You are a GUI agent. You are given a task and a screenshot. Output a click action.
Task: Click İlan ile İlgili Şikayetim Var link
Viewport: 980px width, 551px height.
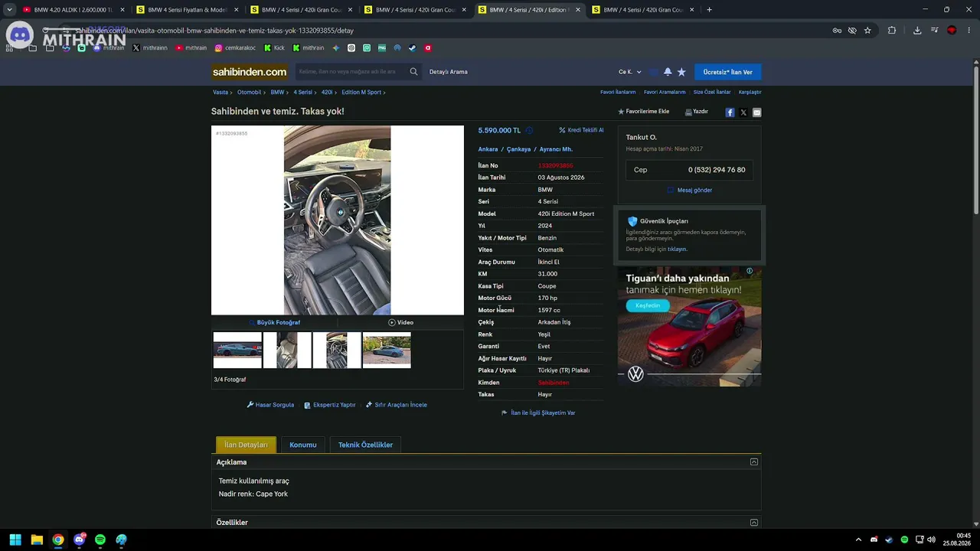point(538,413)
